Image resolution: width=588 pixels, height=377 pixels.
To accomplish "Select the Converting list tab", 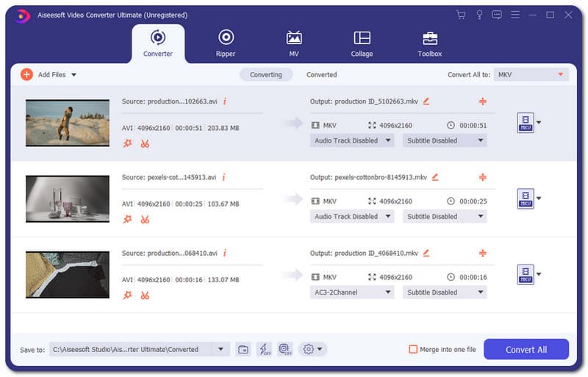I will pyautogui.click(x=266, y=75).
